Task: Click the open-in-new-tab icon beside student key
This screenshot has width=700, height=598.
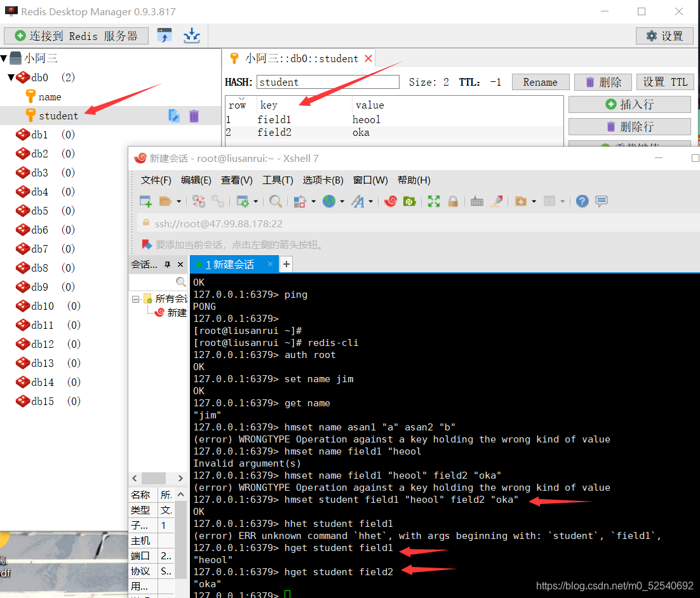Action: (x=174, y=116)
